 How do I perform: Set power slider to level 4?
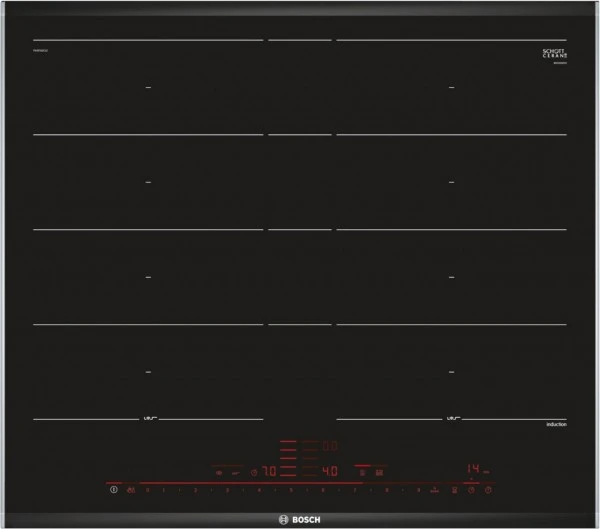pos(259,490)
